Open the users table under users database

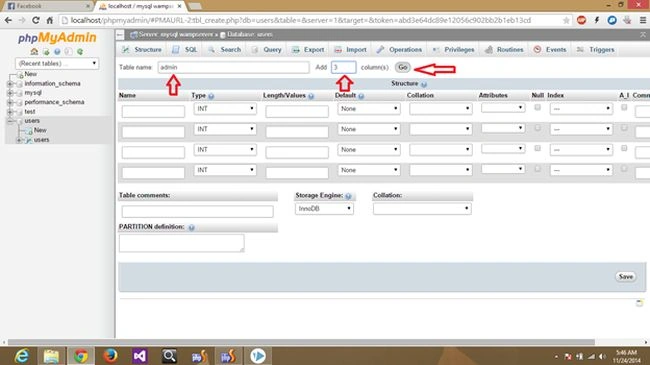coord(41,140)
